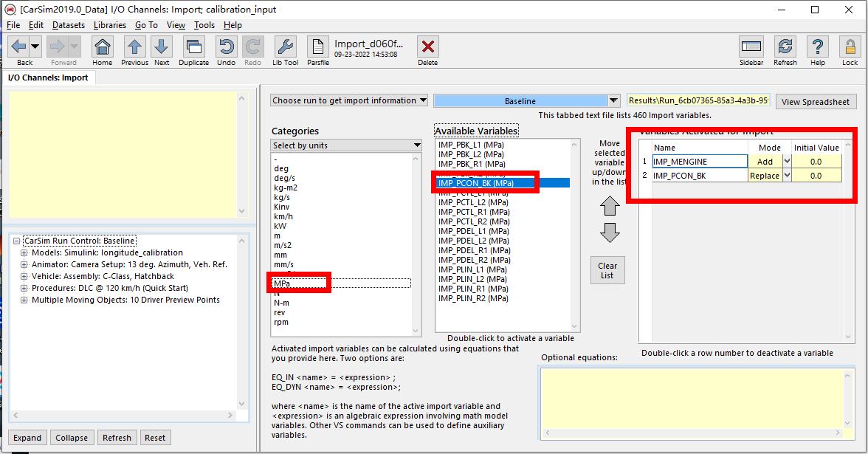Viewport: 868px width, 454px height.
Task: Toggle the Sidebar icon
Action: coord(751,47)
